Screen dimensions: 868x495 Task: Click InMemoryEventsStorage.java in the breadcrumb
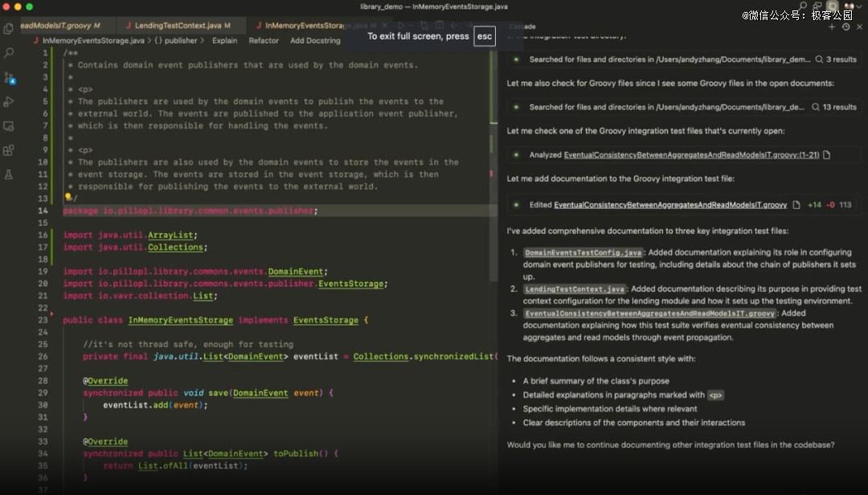click(x=93, y=40)
